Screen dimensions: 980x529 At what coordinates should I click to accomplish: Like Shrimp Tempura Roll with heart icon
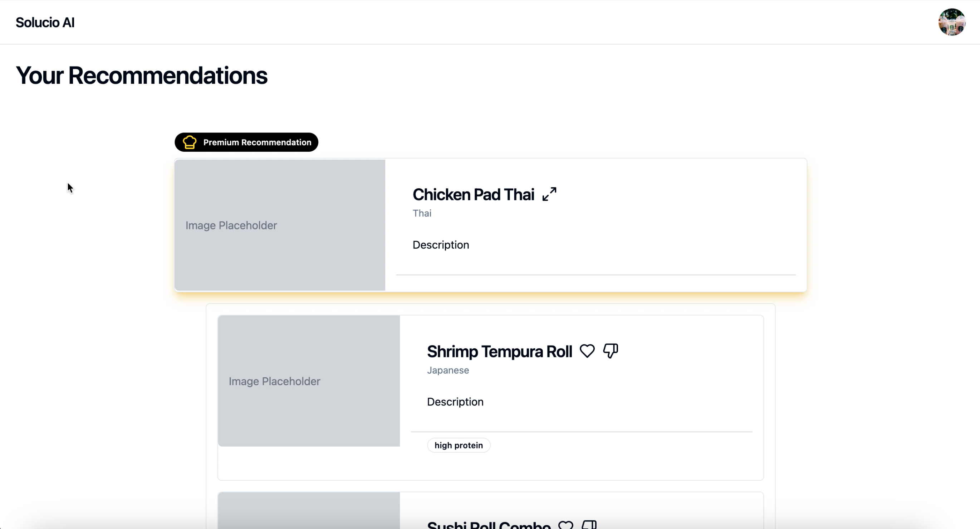click(x=587, y=351)
